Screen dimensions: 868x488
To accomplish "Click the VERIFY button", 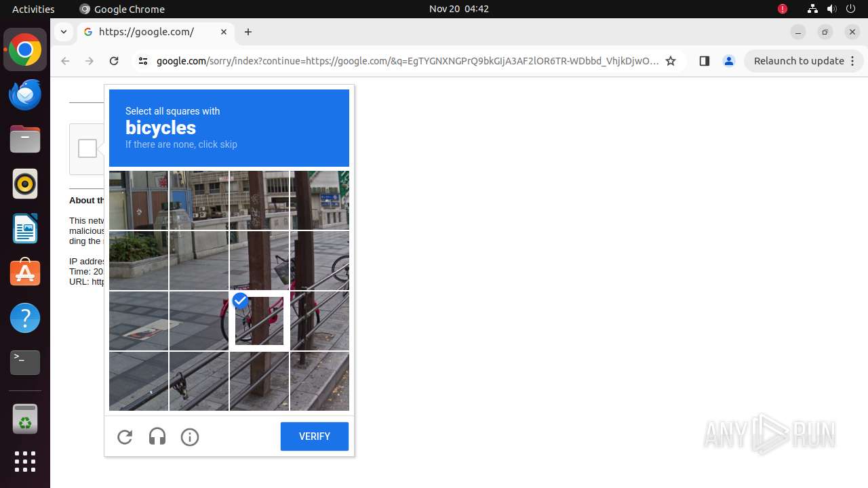I will coord(315,436).
